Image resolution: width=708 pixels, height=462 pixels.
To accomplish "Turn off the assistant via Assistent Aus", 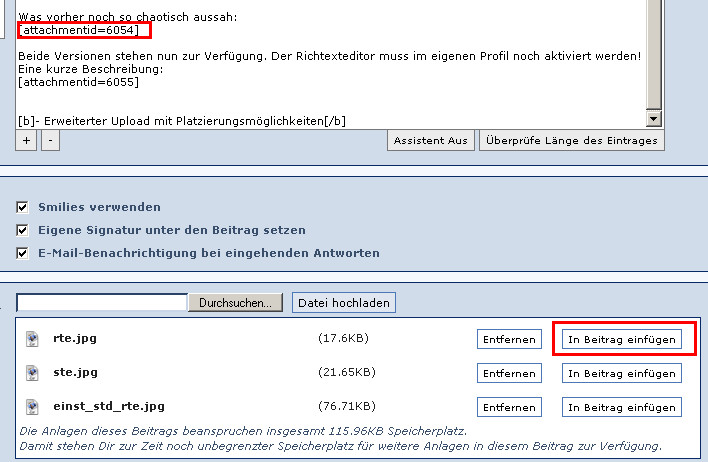I will (x=431, y=140).
